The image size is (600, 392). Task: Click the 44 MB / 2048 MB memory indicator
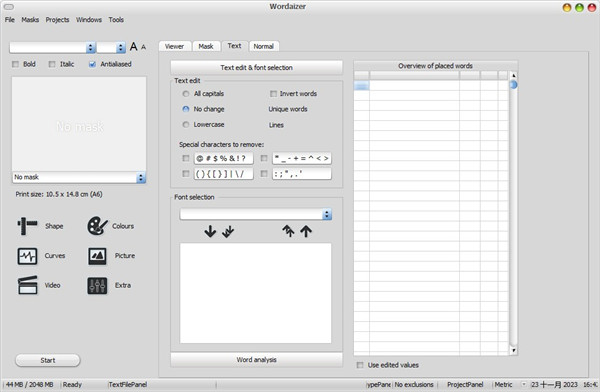30,384
